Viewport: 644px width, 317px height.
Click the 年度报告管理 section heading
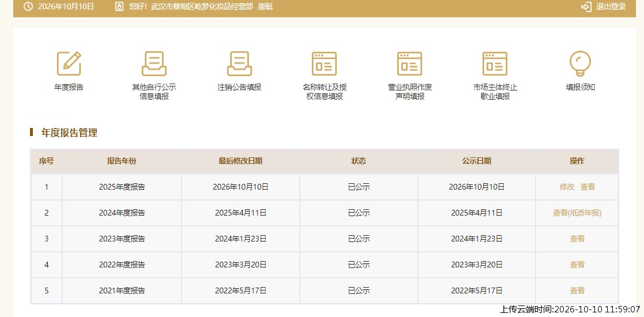pyautogui.click(x=69, y=133)
